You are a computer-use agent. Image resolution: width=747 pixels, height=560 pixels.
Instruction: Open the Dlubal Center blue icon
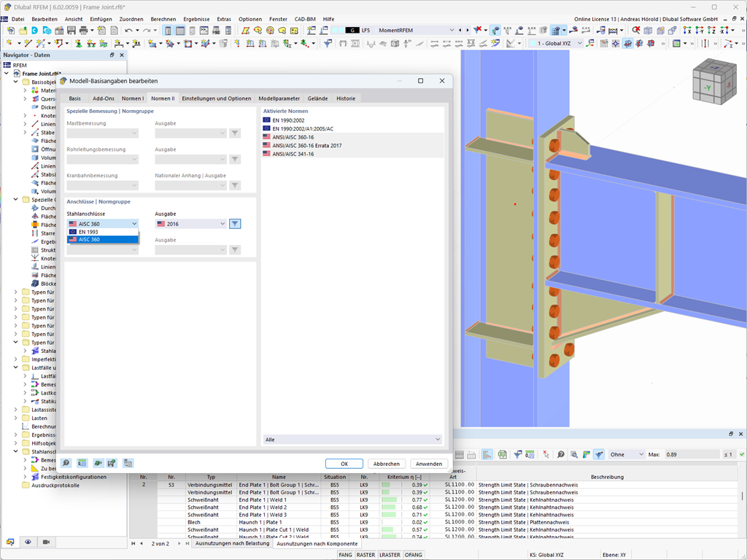(x=35, y=30)
